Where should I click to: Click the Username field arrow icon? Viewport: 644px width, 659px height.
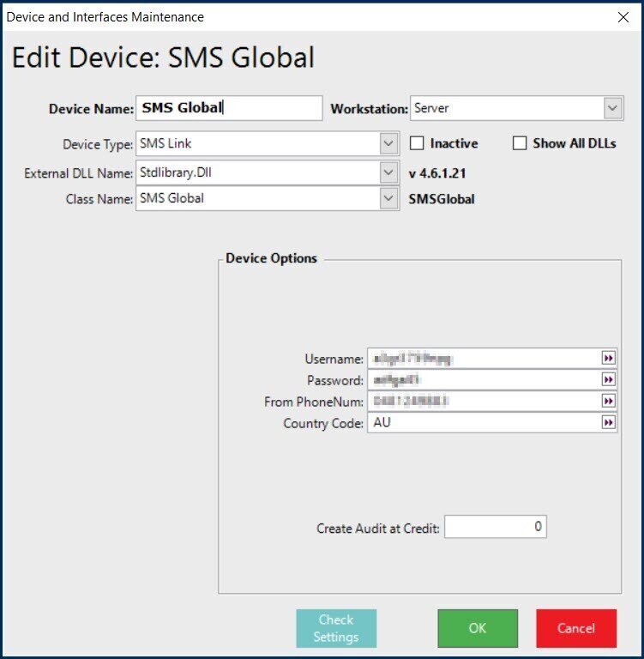pyautogui.click(x=609, y=358)
